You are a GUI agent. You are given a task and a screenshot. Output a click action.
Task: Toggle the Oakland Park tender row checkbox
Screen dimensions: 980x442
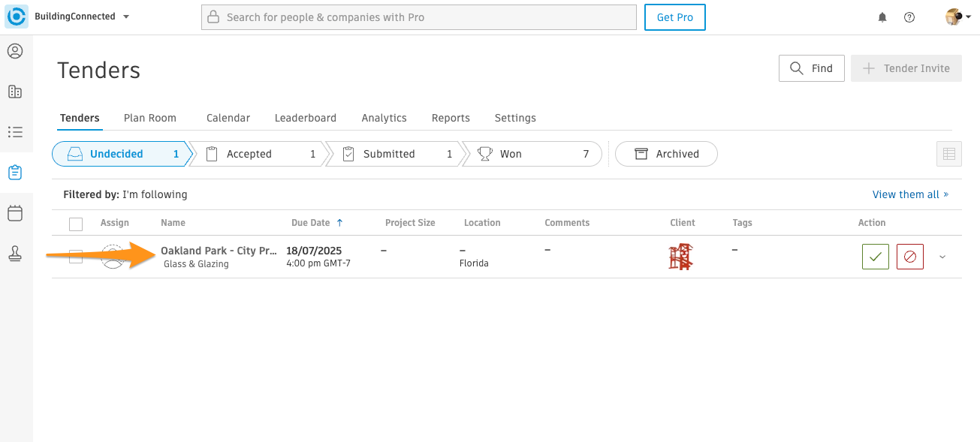[x=76, y=257]
